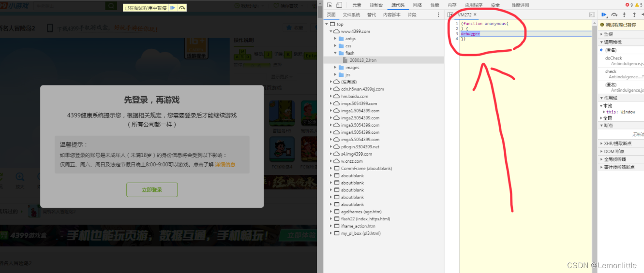The height and width of the screenshot is (273, 644).
Task: Switch to the 性能 Performance tab
Action: tap(435, 5)
